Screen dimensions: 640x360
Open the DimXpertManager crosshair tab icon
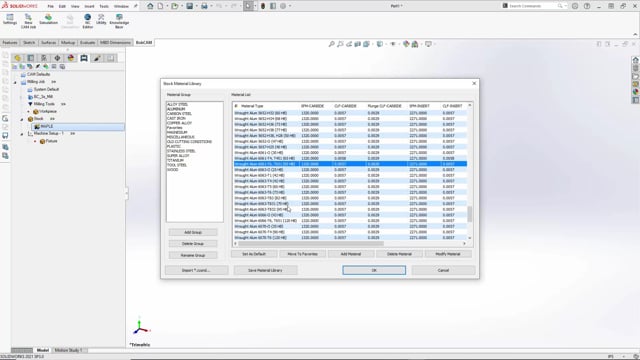point(57,58)
